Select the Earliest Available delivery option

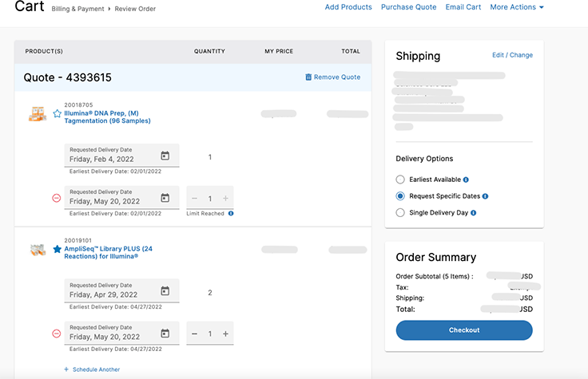coord(401,180)
